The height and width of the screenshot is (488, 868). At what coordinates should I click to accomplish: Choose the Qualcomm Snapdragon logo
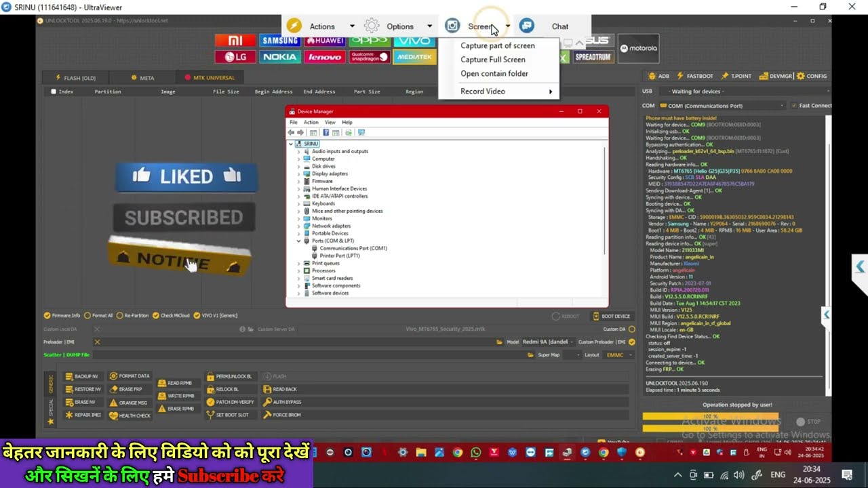(370, 57)
